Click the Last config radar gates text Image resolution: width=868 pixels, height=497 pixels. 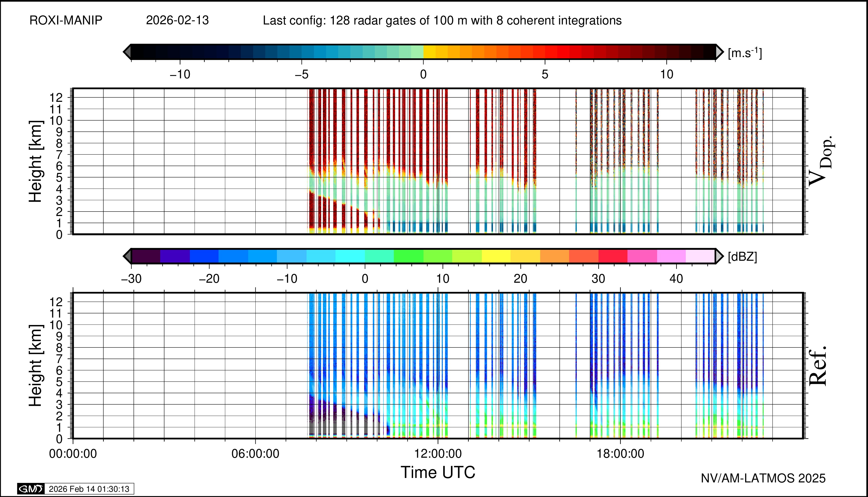coord(442,21)
